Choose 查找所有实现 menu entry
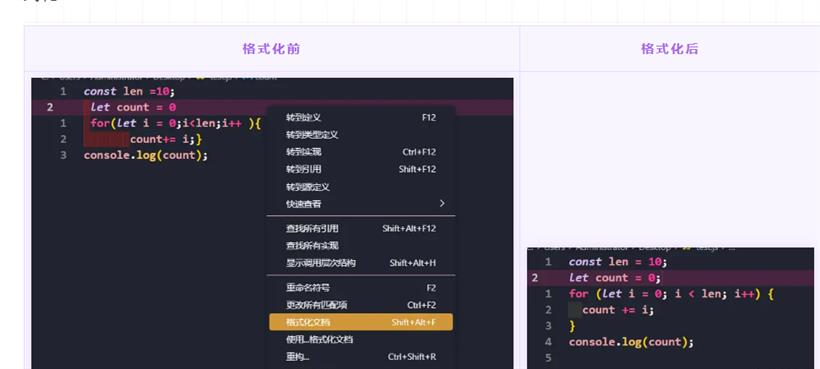 (361, 246)
